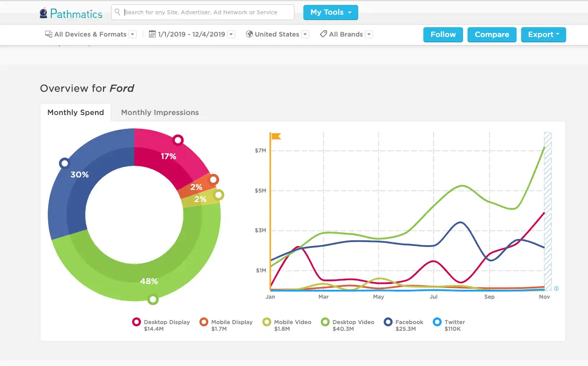Click the All Brands filter label
This screenshot has height=366, width=588.
point(346,34)
